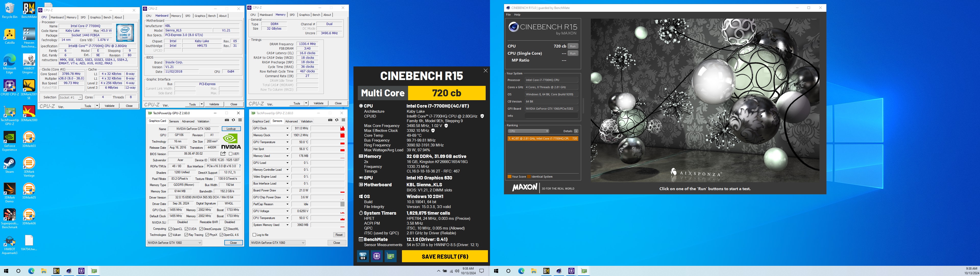980x276 pixels.
Task: Click SAVE RESULT (F6) button
Action: tap(445, 257)
